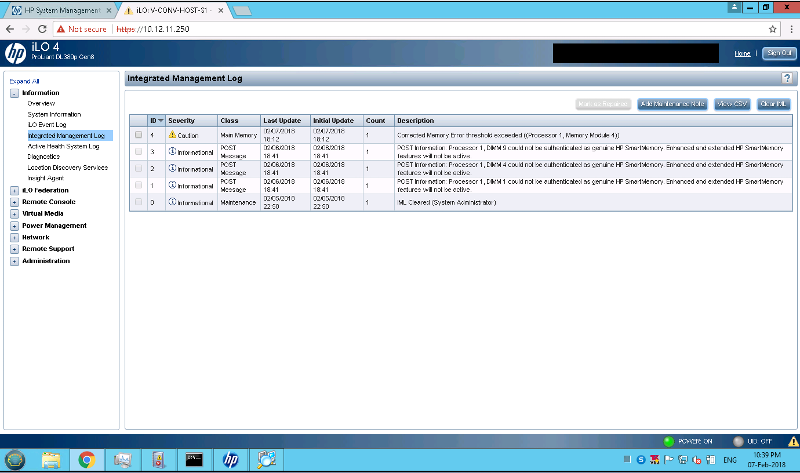
Task: Expand the Power Management section
Action: tap(14, 226)
